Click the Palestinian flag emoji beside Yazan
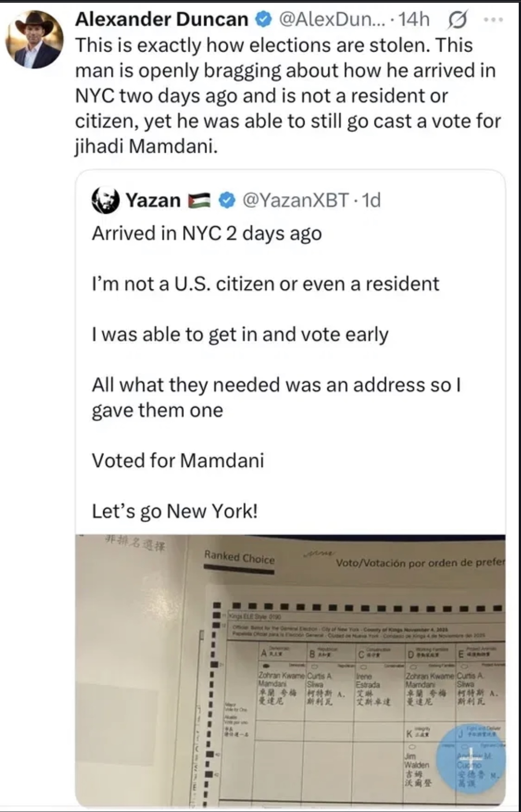Viewport: 521px width, 812px height. pos(199,200)
